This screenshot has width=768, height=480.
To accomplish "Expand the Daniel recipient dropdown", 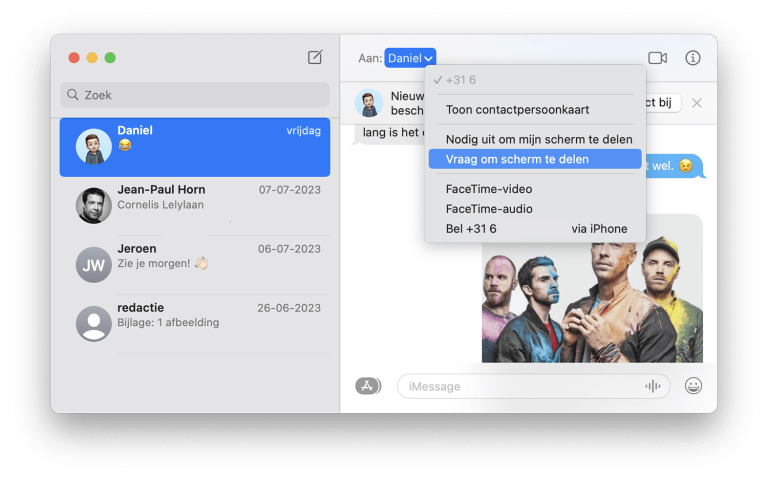I will (x=410, y=58).
